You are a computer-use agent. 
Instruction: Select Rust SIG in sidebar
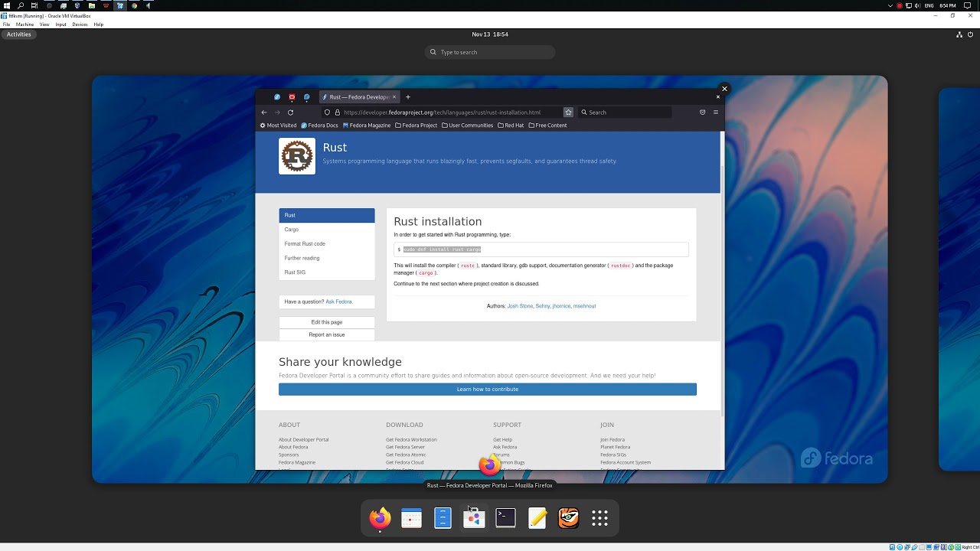click(327, 272)
